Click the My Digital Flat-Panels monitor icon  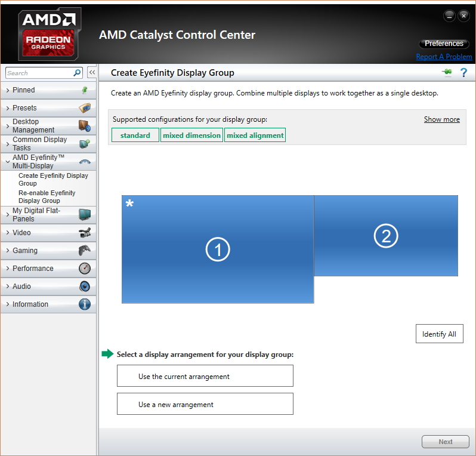click(85, 214)
